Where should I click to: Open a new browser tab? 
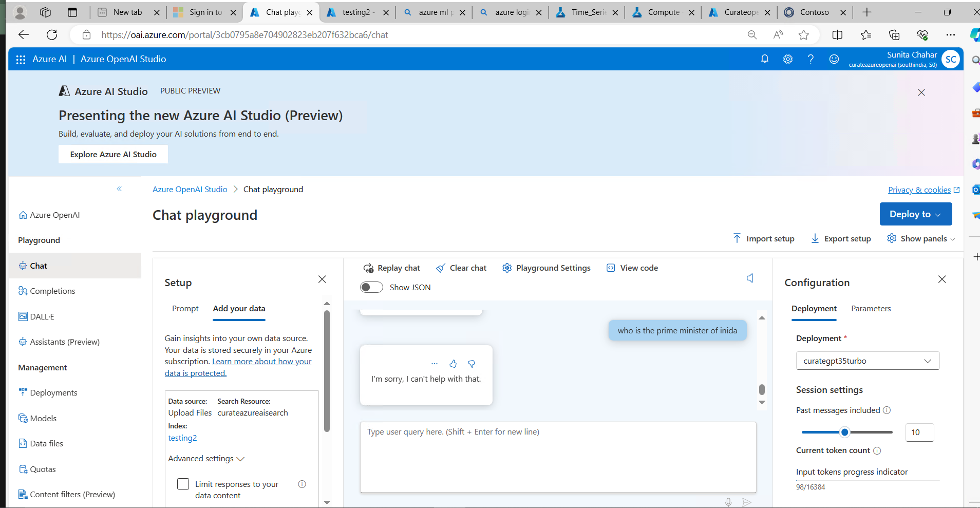867,12
